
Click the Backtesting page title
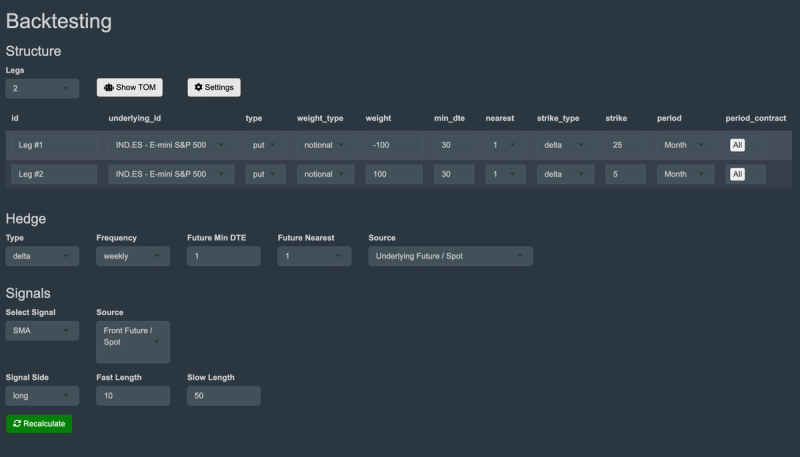tap(59, 21)
